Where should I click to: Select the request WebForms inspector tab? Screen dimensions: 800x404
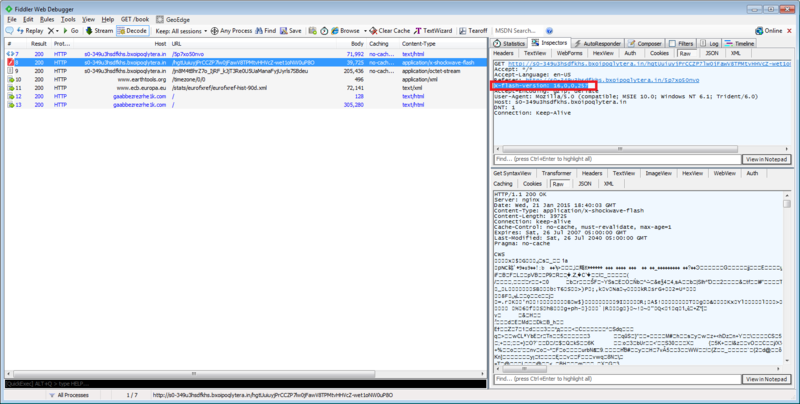[569, 53]
